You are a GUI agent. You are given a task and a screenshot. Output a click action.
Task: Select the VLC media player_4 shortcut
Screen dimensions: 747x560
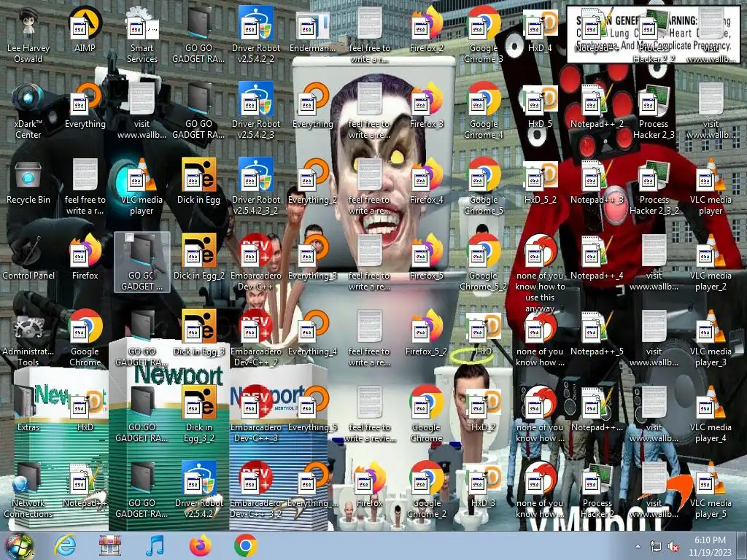[x=711, y=415]
